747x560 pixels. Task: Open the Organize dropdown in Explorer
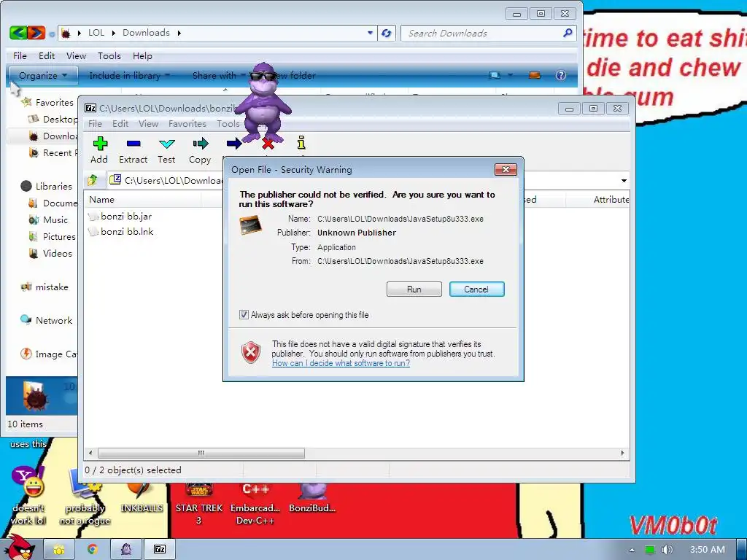tap(43, 75)
